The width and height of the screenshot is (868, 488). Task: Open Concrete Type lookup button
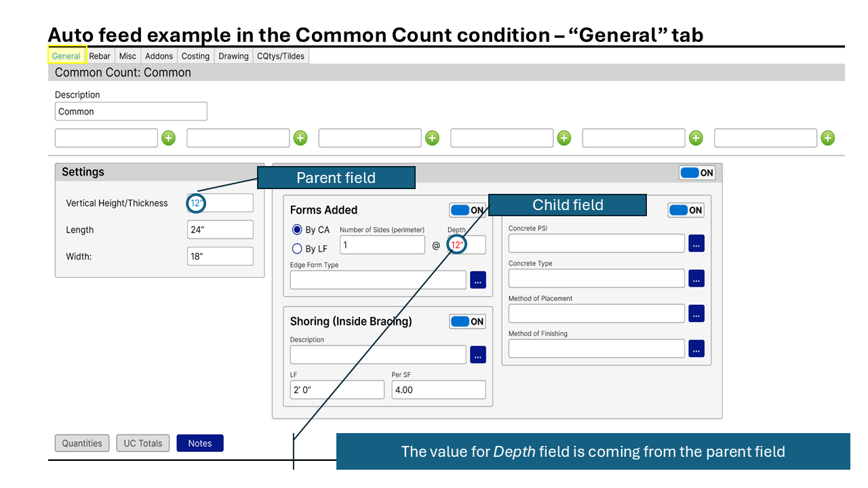pyautogui.click(x=696, y=279)
